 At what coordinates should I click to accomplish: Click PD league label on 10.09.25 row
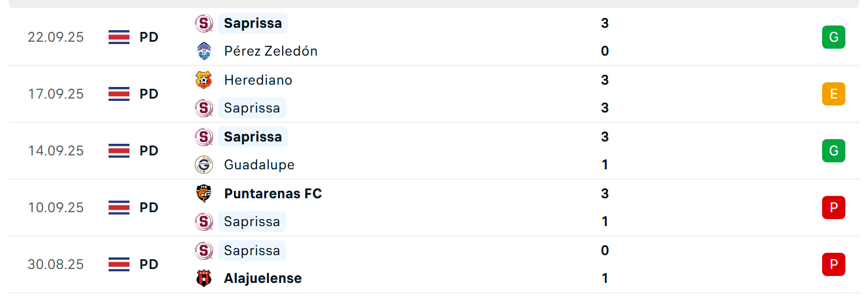tap(149, 208)
